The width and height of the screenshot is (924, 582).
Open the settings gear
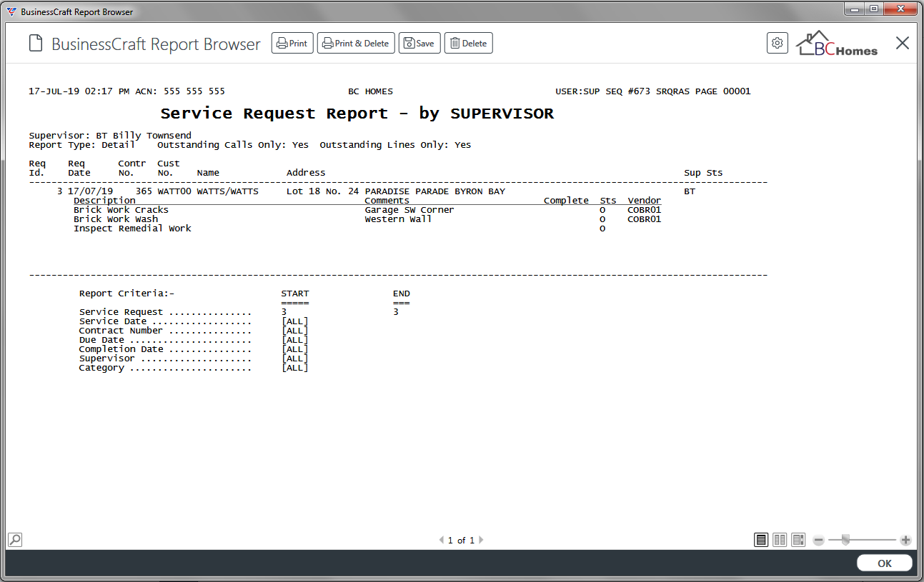777,43
